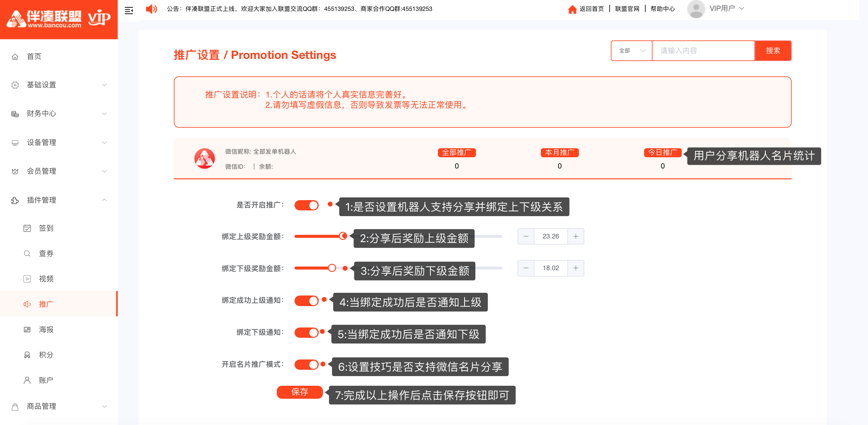868x425 pixels.
Task: Click the robot WeChat avatar logo
Action: 205,158
